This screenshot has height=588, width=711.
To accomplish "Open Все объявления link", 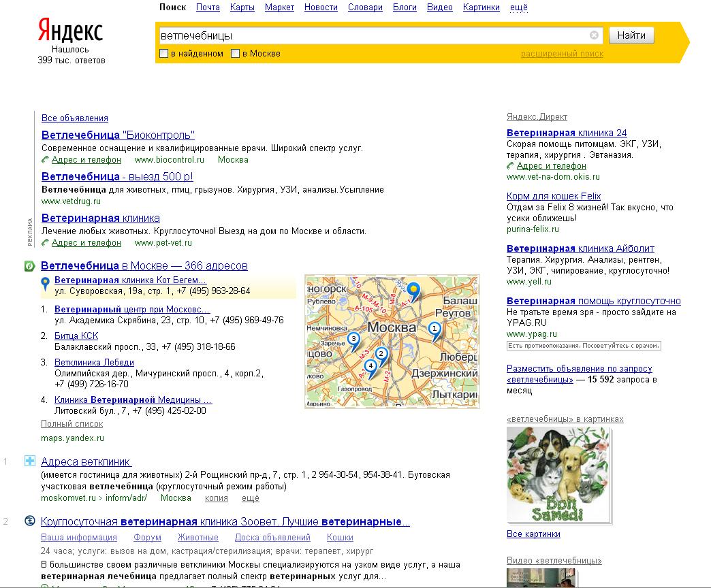I will point(75,118).
